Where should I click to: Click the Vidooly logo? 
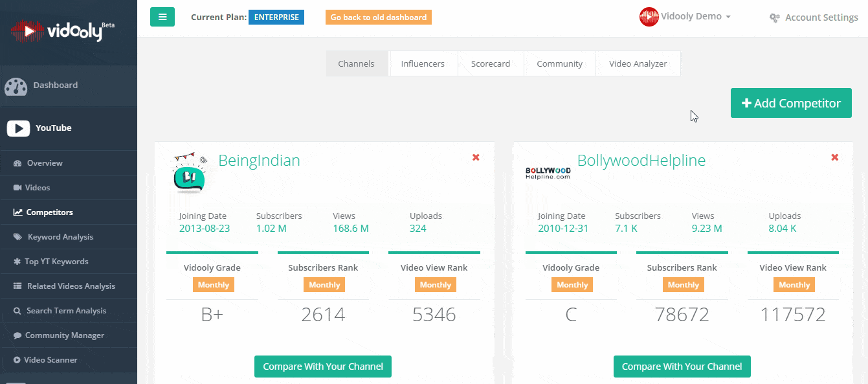pyautogui.click(x=62, y=30)
